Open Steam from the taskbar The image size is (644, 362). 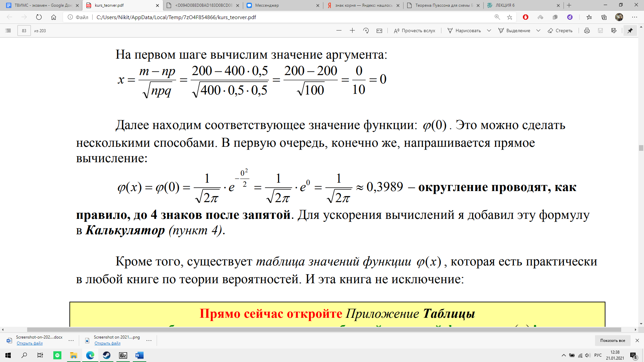click(x=107, y=355)
